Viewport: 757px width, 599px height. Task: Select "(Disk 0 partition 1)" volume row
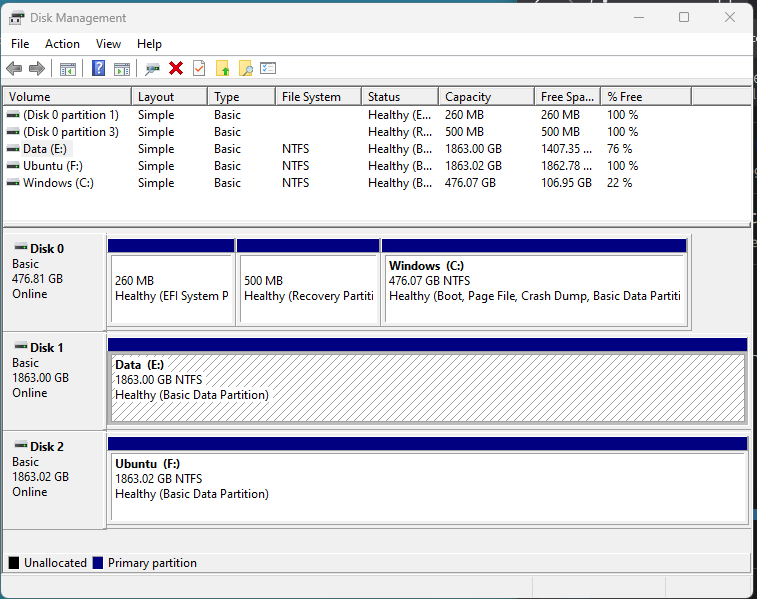tap(70, 115)
